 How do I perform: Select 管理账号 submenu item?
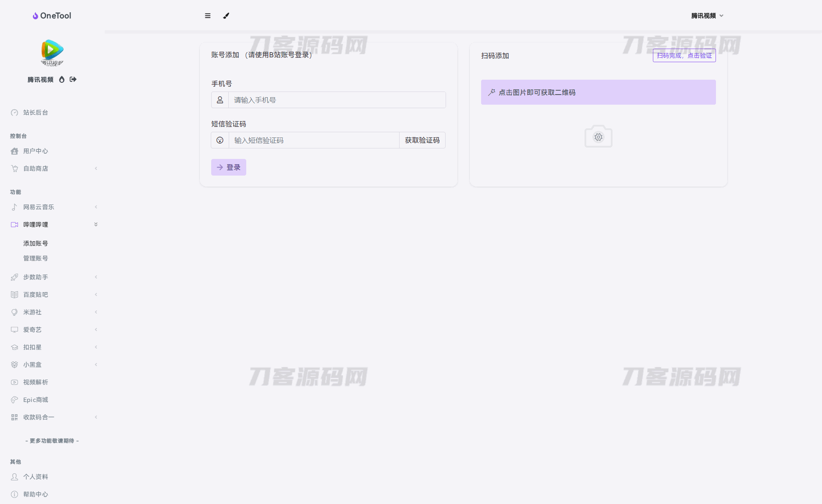[35, 258]
